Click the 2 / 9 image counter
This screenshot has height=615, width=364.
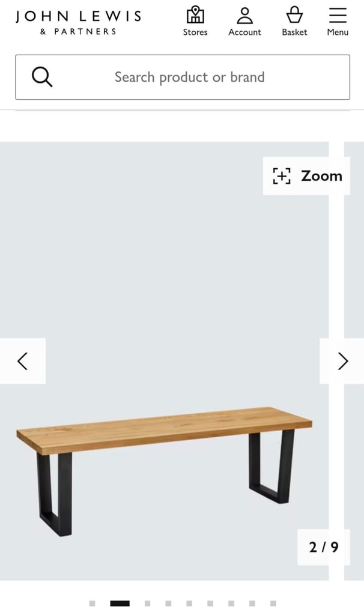[x=324, y=547]
